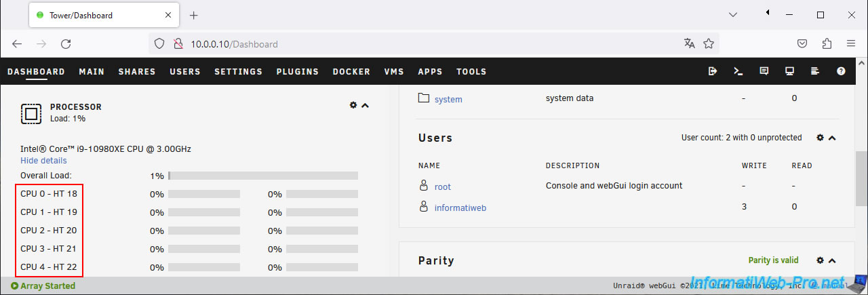Click the Array Started status

[x=43, y=286]
